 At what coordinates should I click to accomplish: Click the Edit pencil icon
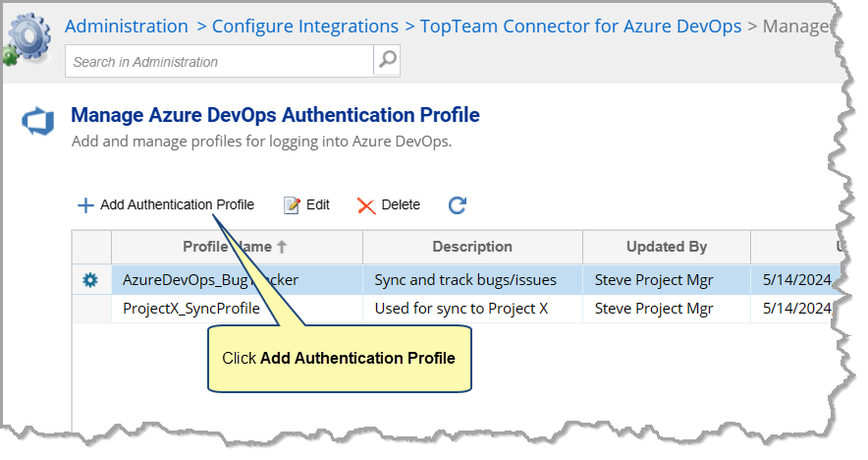(292, 205)
